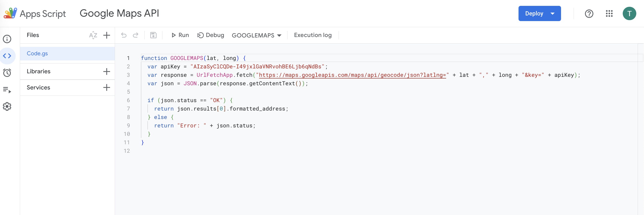The width and height of the screenshot is (644, 215).
Task: Open Project Settings gear icon
Action: [x=7, y=107]
